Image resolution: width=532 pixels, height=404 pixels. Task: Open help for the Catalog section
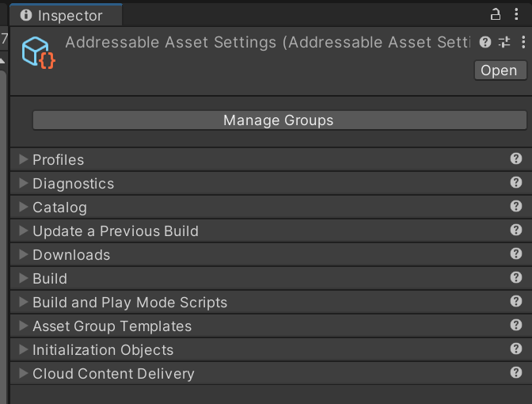tap(516, 207)
